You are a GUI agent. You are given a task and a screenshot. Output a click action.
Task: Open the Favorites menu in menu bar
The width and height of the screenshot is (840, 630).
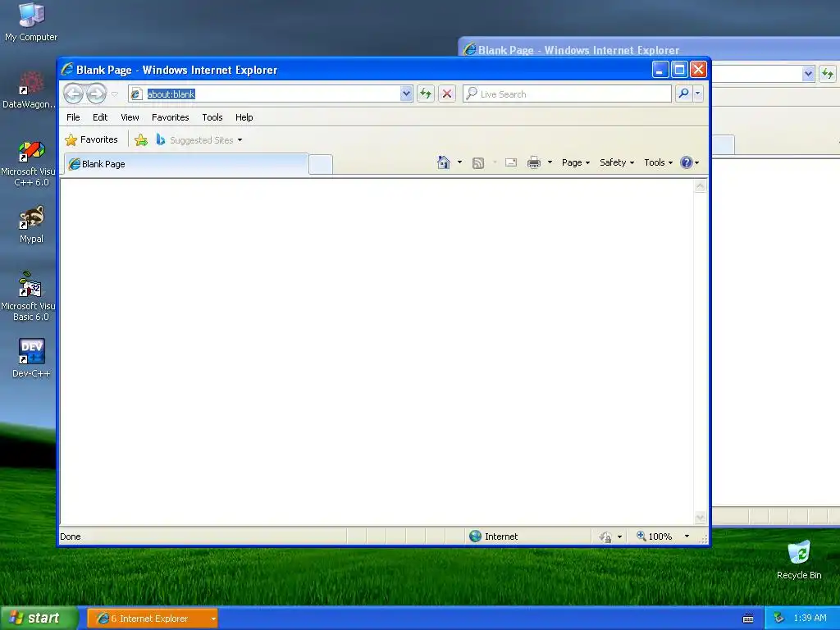point(171,117)
